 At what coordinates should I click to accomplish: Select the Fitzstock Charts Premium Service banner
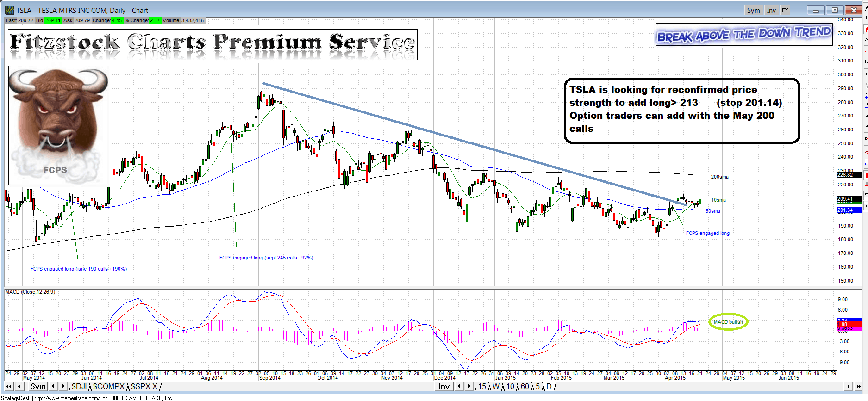pos(212,44)
